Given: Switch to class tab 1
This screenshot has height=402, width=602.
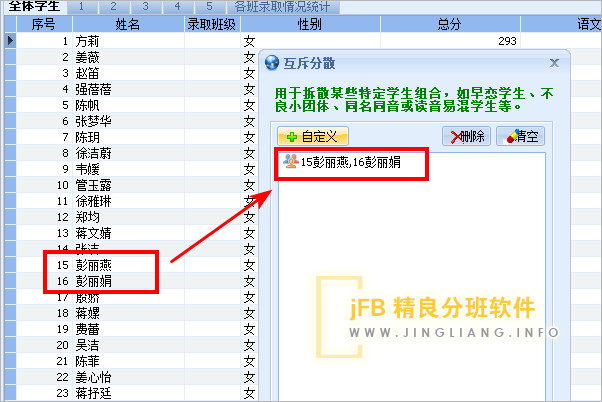Looking at the screenshot, I should click(x=81, y=6).
